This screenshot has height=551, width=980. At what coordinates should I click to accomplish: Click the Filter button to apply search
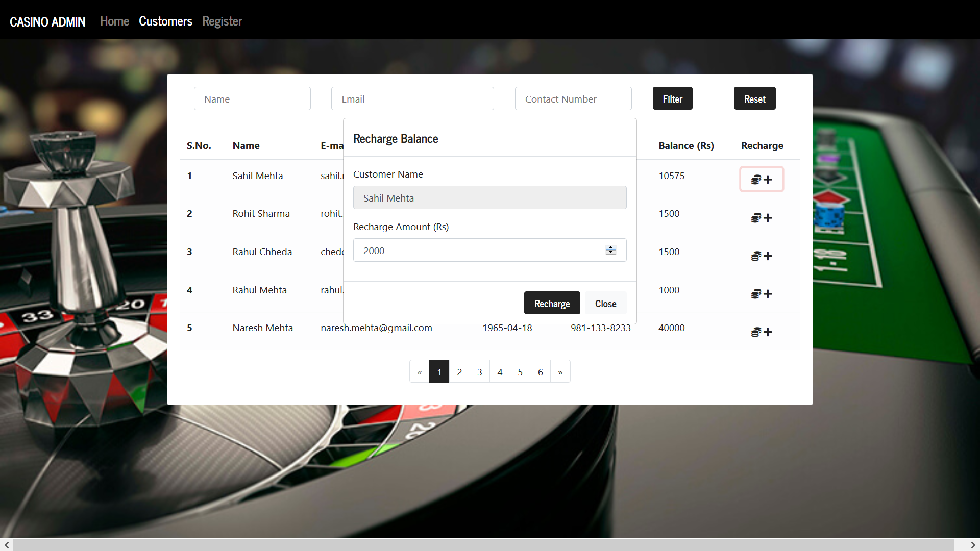click(672, 98)
